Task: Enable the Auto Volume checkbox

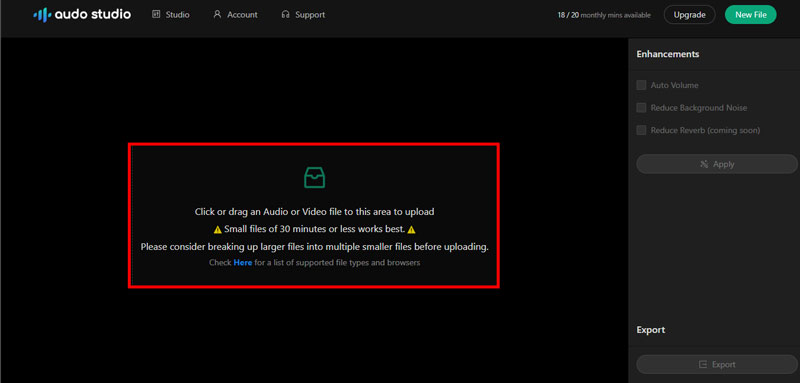Action: pyautogui.click(x=641, y=85)
